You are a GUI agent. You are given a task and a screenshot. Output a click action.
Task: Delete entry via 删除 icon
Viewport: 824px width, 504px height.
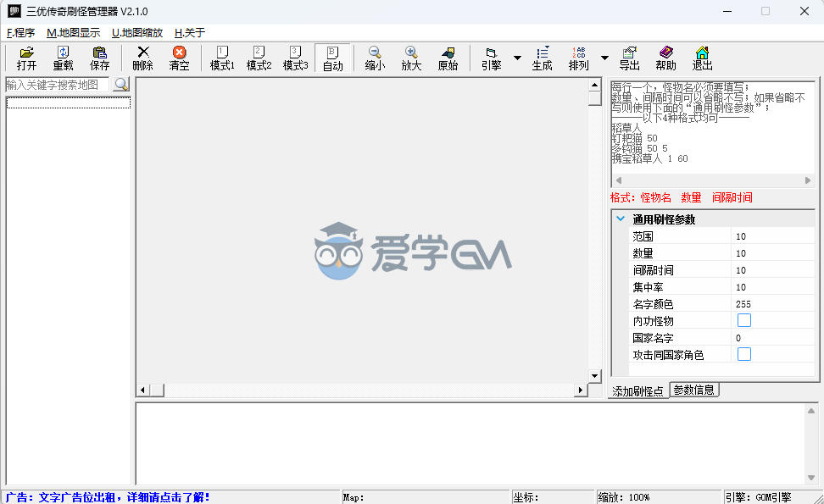pos(143,58)
